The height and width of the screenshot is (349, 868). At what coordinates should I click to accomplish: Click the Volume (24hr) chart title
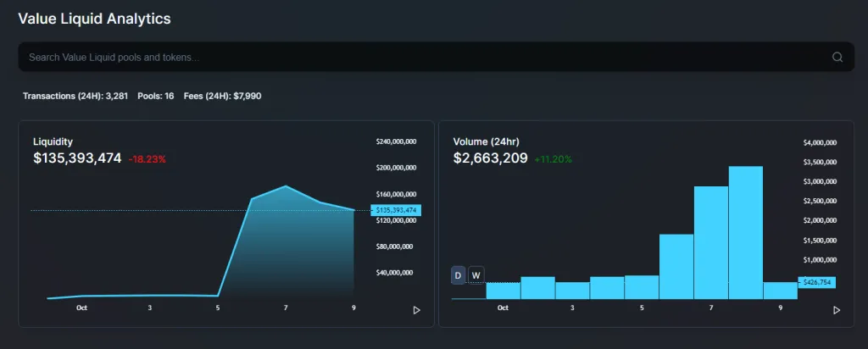pyautogui.click(x=486, y=141)
